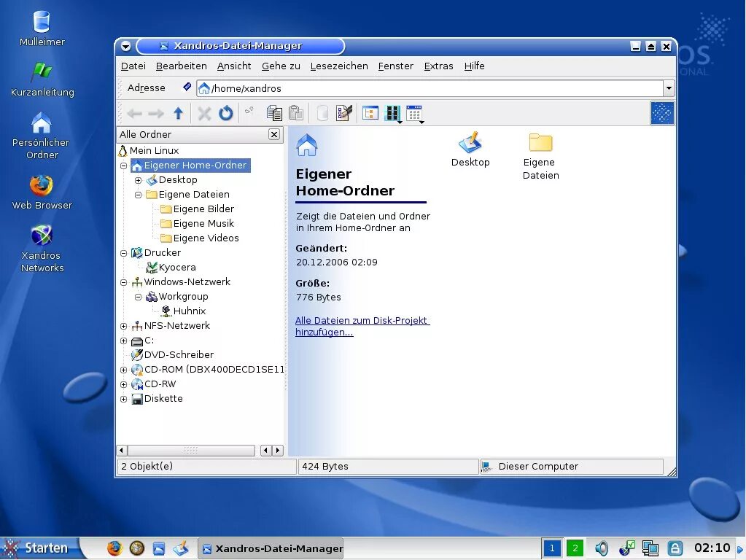Click the icon-grid view mode toolbar icon

click(x=415, y=113)
